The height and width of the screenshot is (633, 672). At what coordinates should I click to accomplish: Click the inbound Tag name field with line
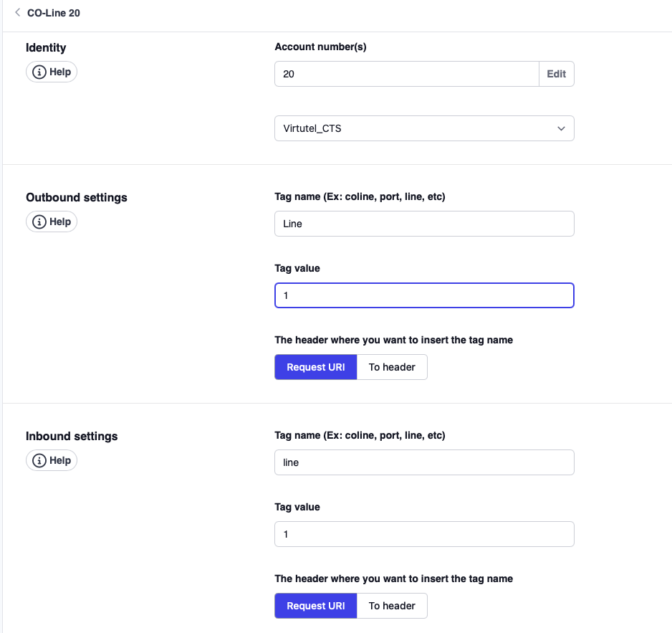(424, 462)
